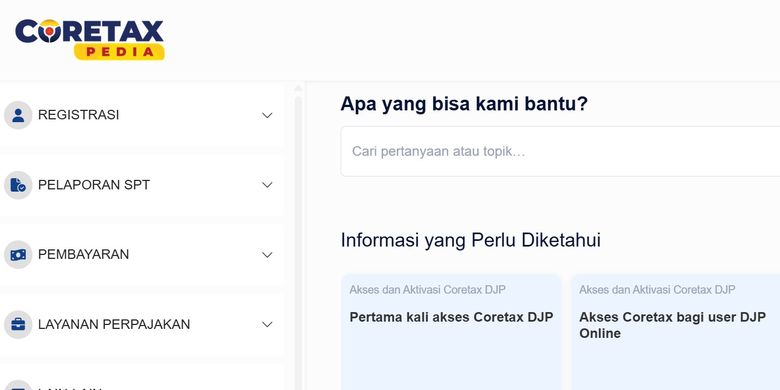Click the 'Apa yang bisa kami bantu?' heading
Screen dimensions: 780x390
[464, 104]
